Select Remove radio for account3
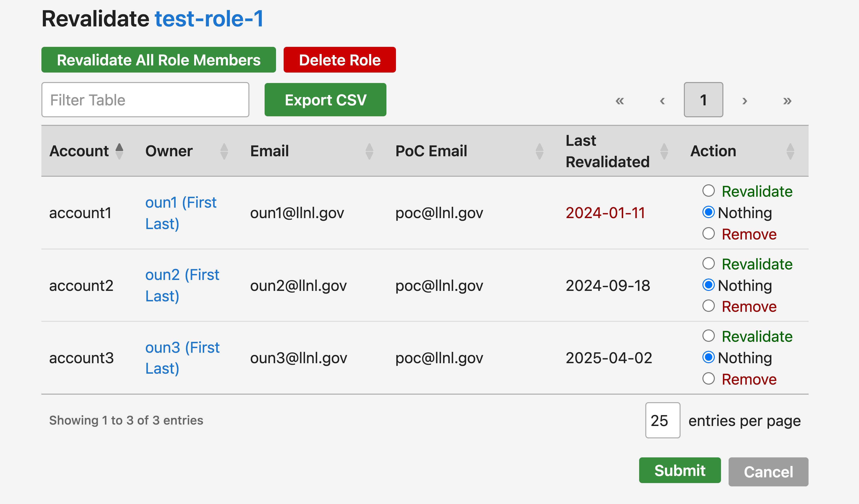859x504 pixels. (x=708, y=378)
